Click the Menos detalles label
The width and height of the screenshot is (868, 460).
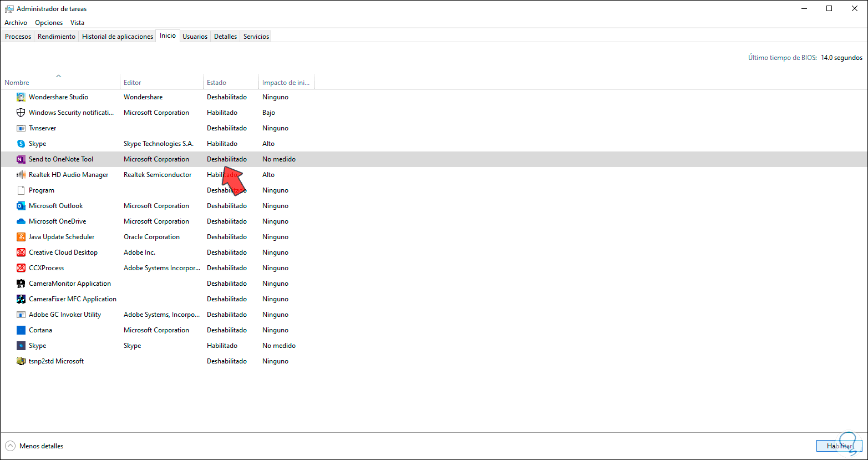click(42, 446)
